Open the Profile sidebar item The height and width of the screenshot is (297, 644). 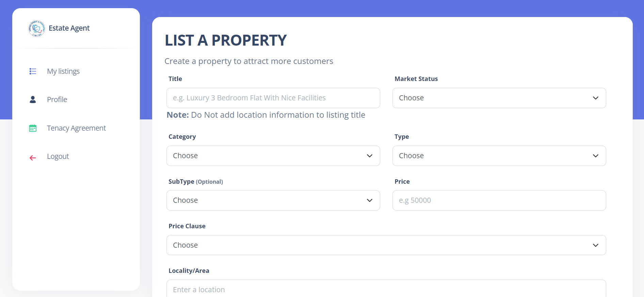point(57,100)
